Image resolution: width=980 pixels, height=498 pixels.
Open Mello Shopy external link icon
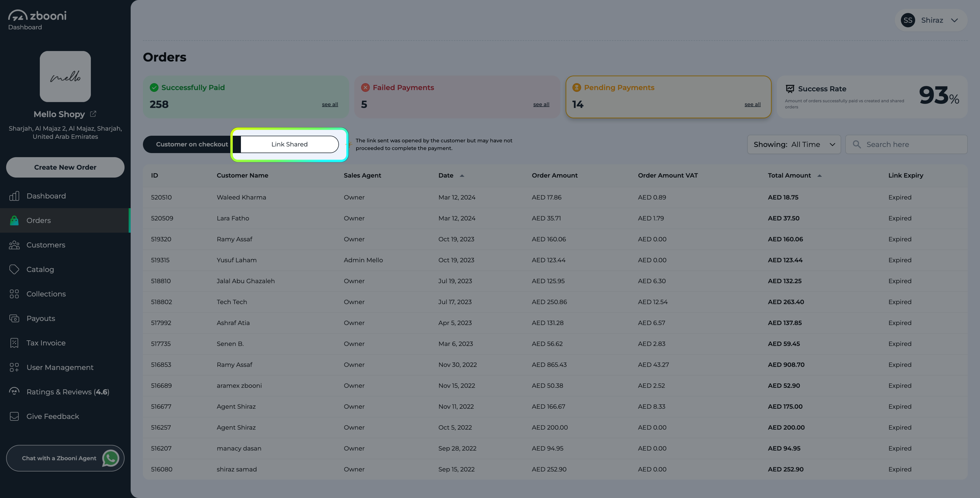(93, 114)
